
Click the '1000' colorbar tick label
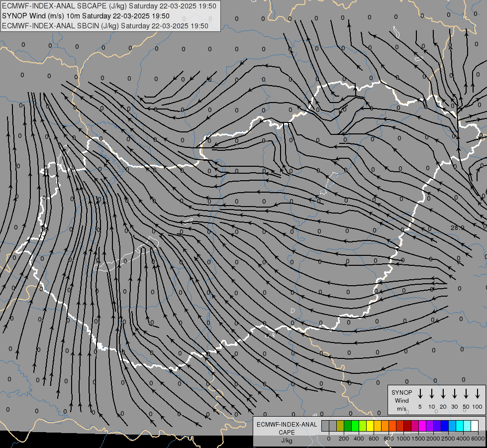(x=403, y=439)
